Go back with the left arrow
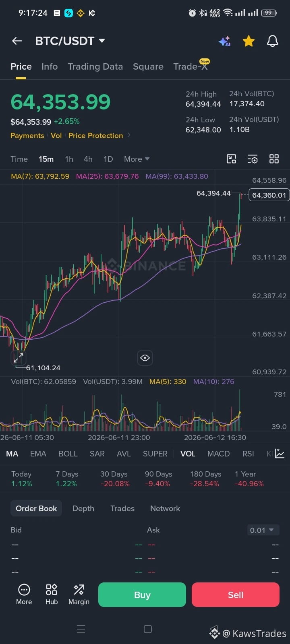Screen dimensions: 290x644 click(17, 41)
